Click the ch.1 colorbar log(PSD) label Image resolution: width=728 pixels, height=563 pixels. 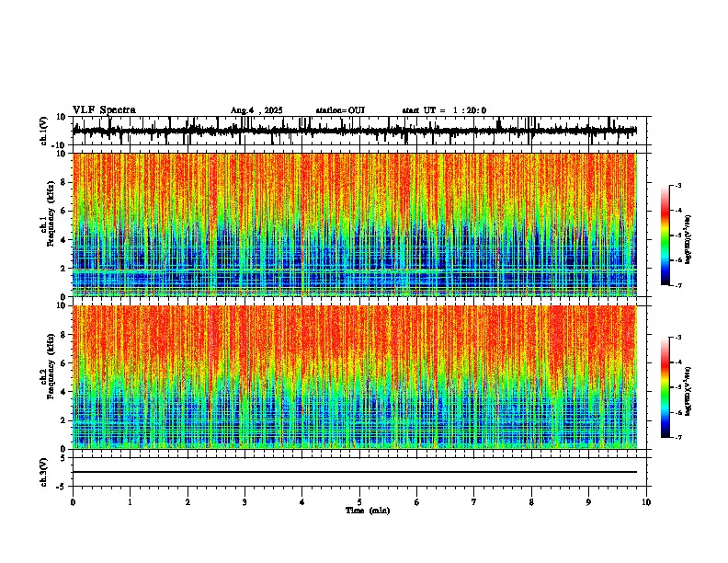point(688,239)
